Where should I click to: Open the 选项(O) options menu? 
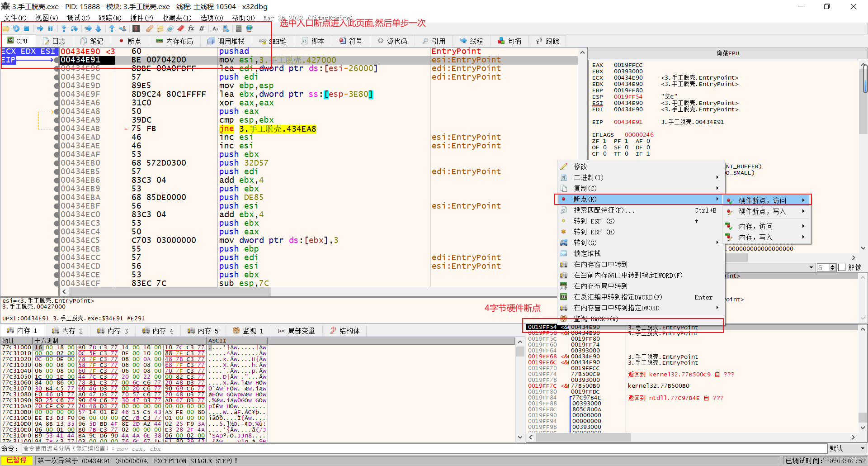(212, 18)
